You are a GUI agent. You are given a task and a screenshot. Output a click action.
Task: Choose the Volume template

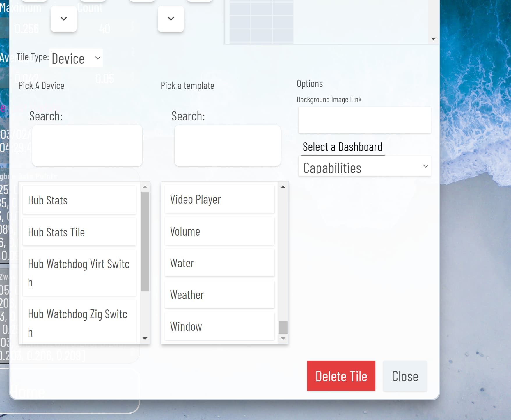[219, 231]
